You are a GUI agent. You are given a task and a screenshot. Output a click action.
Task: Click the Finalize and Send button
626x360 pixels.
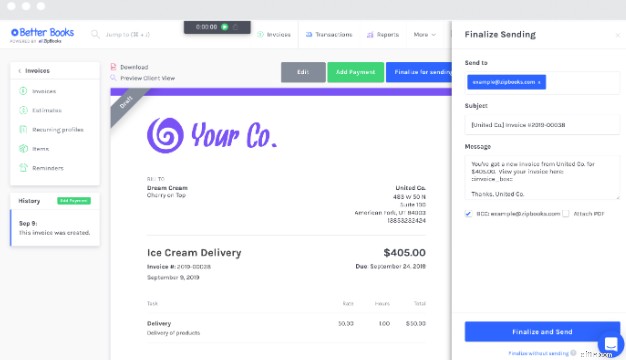(542, 332)
